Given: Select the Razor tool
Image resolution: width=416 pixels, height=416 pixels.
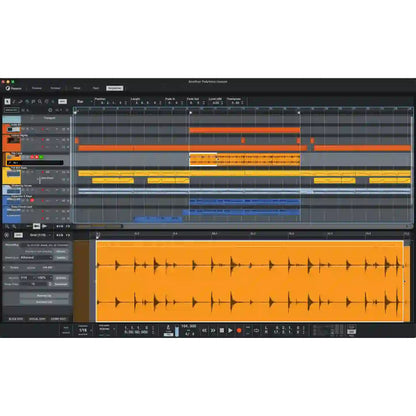Looking at the screenshot, I should point(27,101).
